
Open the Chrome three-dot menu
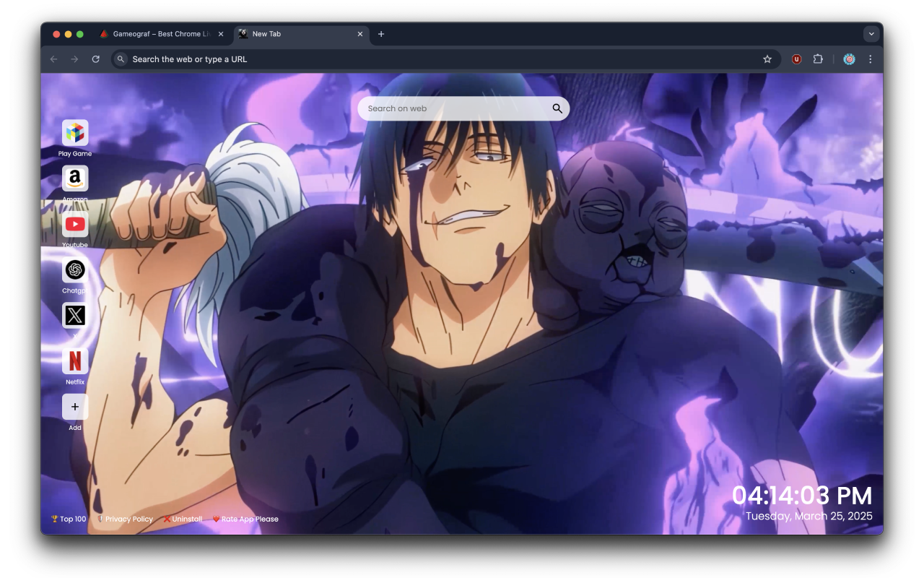click(x=871, y=59)
